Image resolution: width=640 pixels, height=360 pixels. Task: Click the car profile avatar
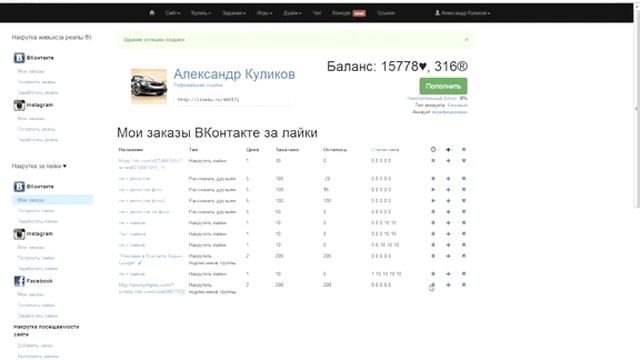click(x=149, y=86)
